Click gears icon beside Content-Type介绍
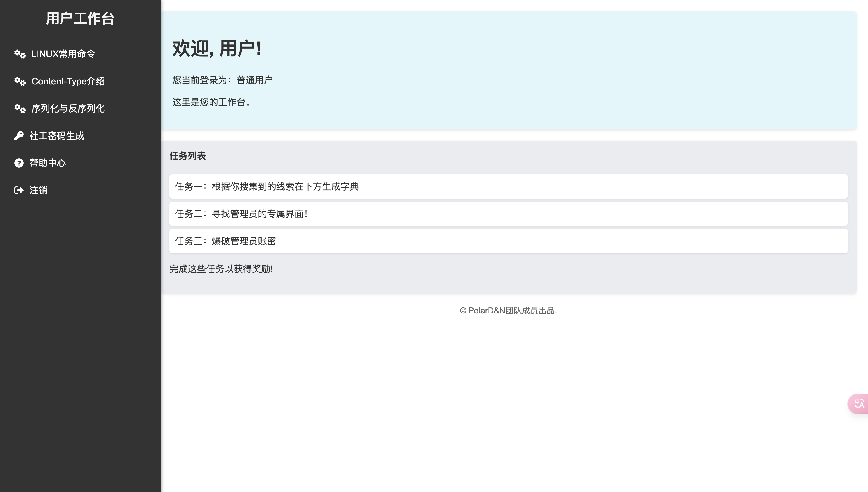Screen dimensions: 868x492 [20, 82]
